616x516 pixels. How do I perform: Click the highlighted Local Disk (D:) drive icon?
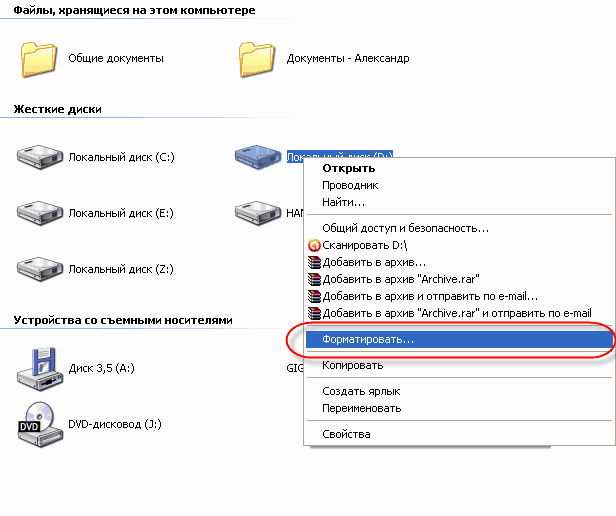pos(258,157)
